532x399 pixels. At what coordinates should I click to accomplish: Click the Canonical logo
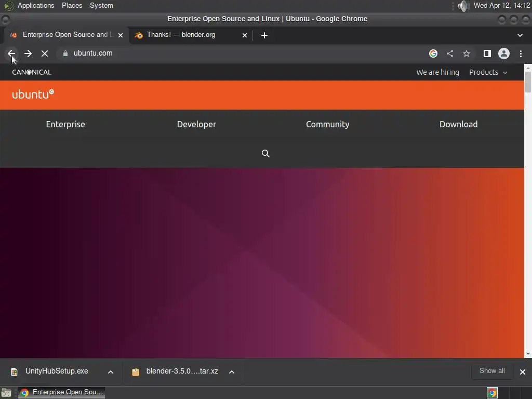pyautogui.click(x=32, y=72)
